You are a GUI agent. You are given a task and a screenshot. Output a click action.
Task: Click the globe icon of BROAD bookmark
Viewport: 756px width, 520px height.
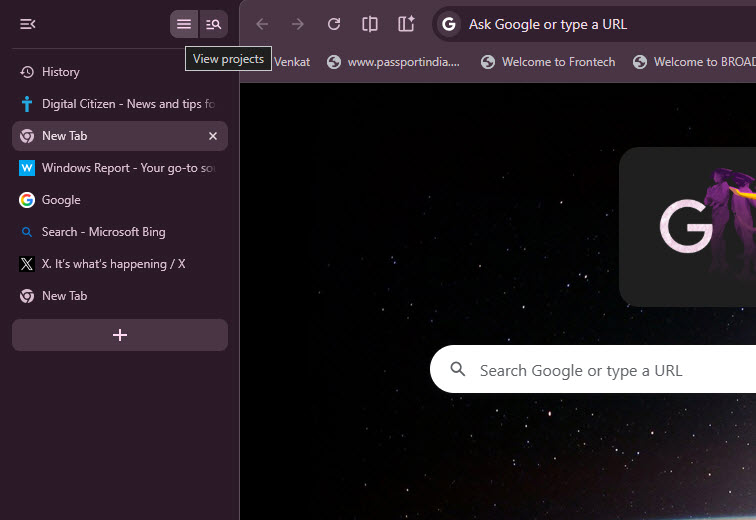click(x=640, y=62)
